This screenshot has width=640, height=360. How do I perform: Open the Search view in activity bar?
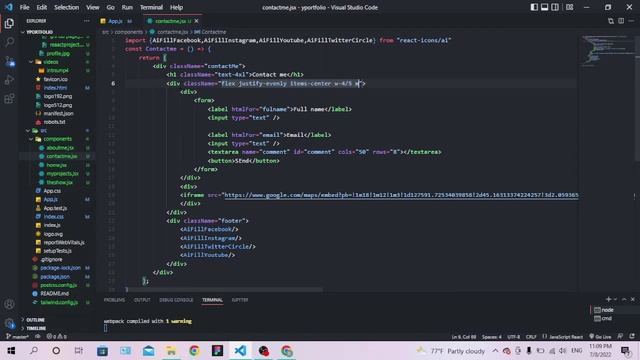(x=9, y=42)
